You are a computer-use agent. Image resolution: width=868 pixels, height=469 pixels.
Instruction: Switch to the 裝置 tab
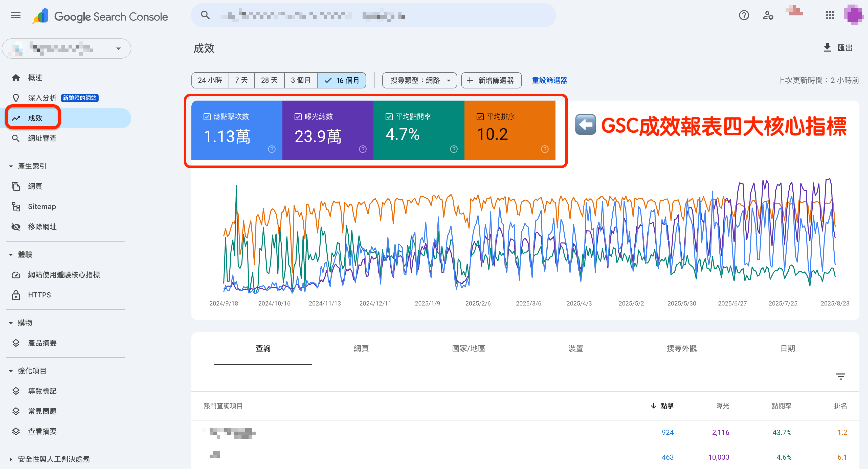[x=575, y=348]
